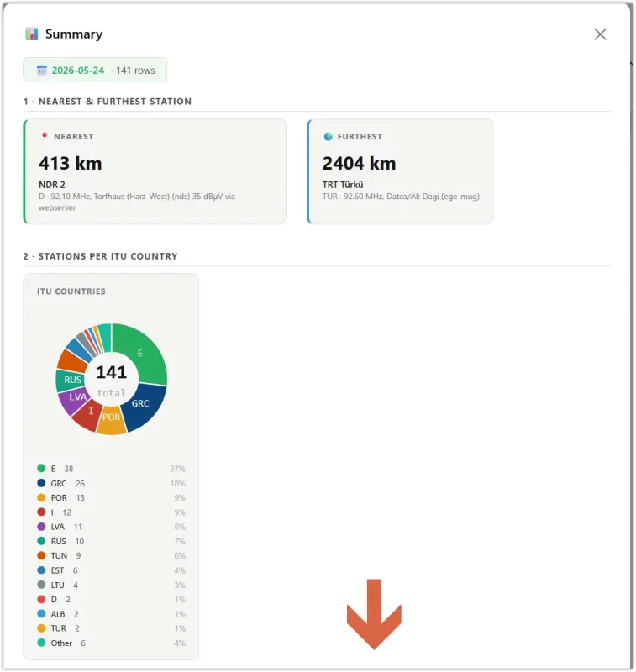Click the blue EST legend color dot

coord(41,570)
